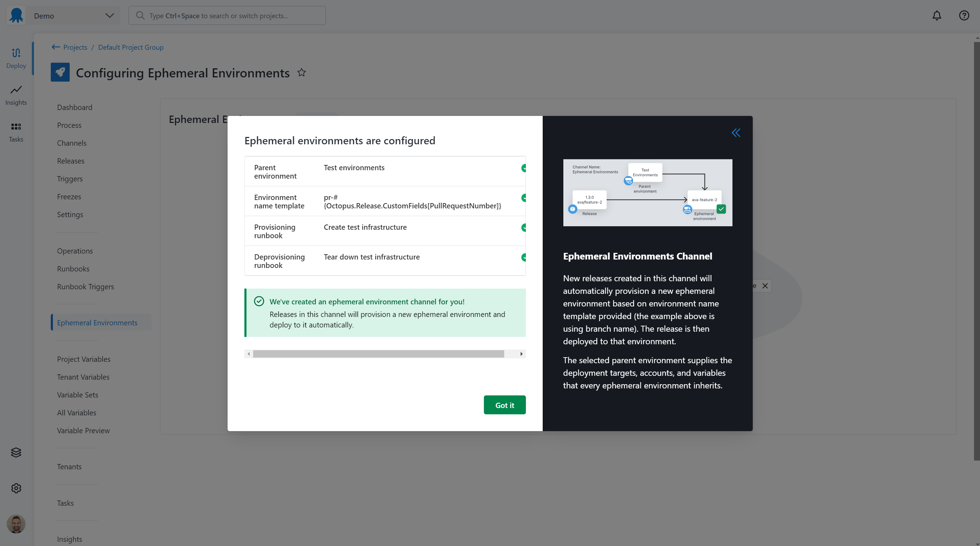980x546 pixels.
Task: Open Tasks in the left rail
Action: point(16,132)
